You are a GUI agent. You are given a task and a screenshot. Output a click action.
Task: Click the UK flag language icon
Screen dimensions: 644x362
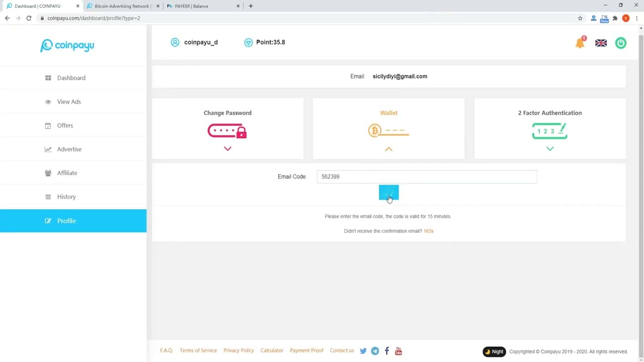pos(601,43)
